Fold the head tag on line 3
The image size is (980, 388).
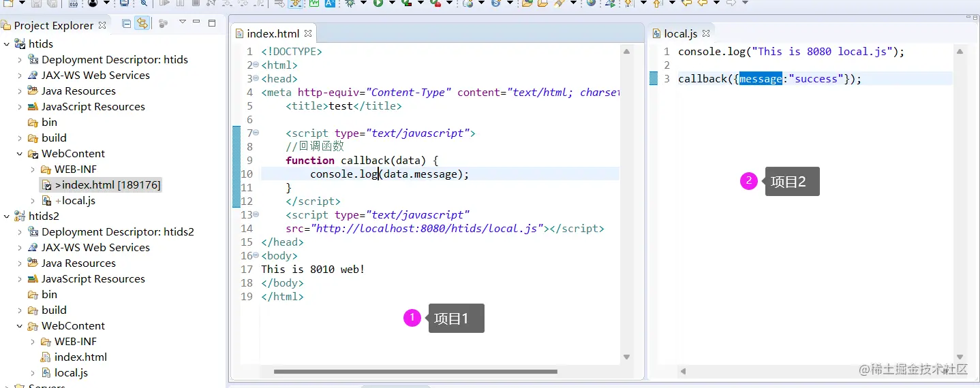coord(256,79)
